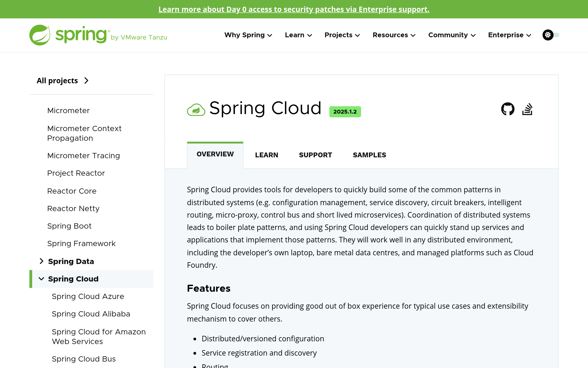Select Spring Data in the sidebar
This screenshot has width=588, height=368.
[x=71, y=262]
